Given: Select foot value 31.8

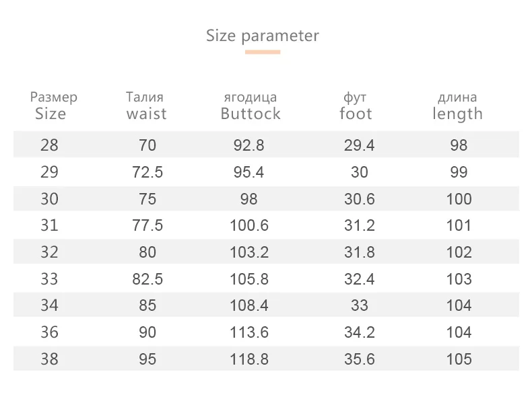Looking at the screenshot, I should 359,252.
